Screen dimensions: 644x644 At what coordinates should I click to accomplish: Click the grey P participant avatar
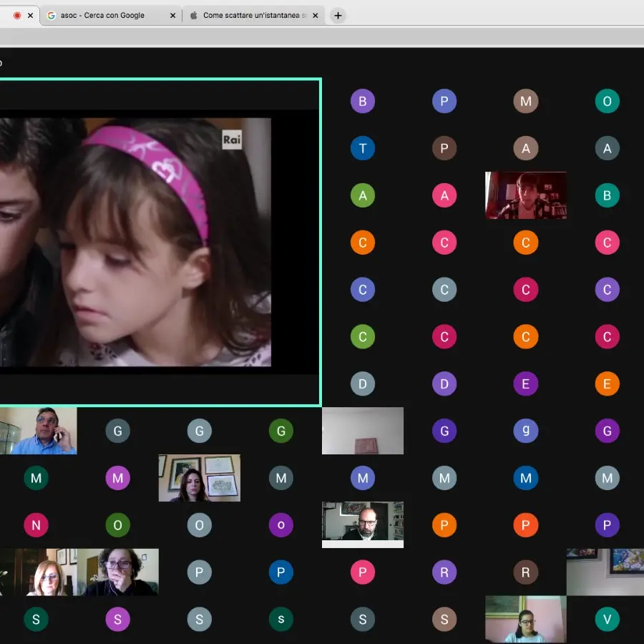tap(199, 572)
